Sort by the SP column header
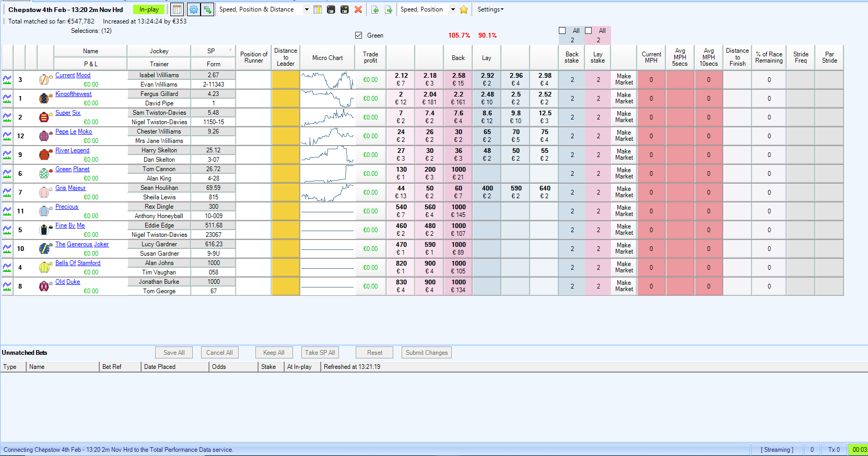868x456 pixels. (211, 51)
